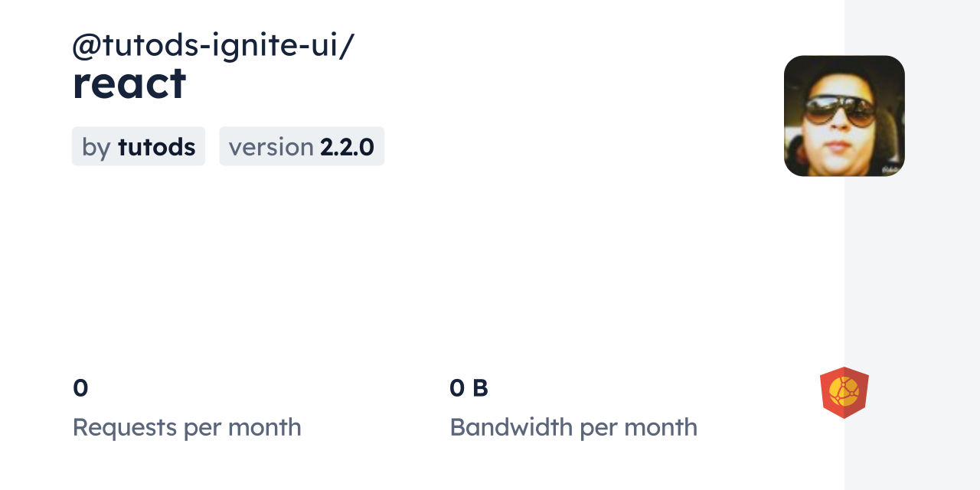Click the jsDelivr shield logo
This screenshot has width=980, height=490.
tap(844, 392)
